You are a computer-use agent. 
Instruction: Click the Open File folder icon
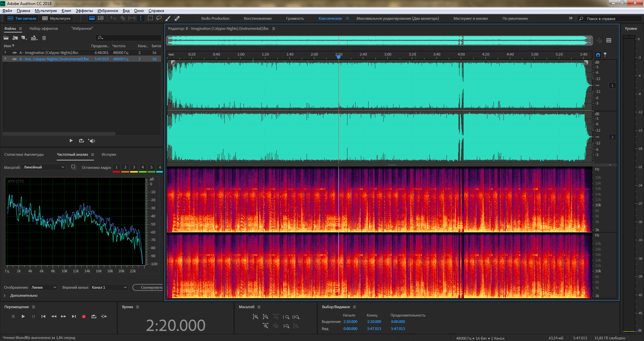(x=6, y=38)
